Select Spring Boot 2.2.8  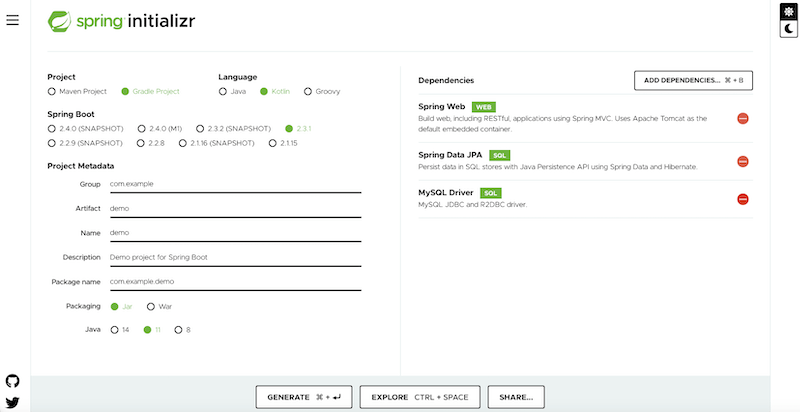click(x=151, y=143)
